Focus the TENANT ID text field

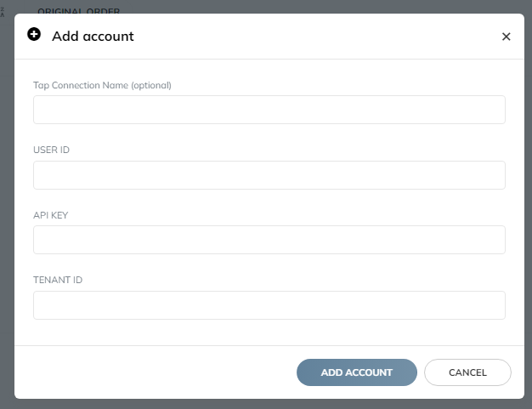click(269, 305)
